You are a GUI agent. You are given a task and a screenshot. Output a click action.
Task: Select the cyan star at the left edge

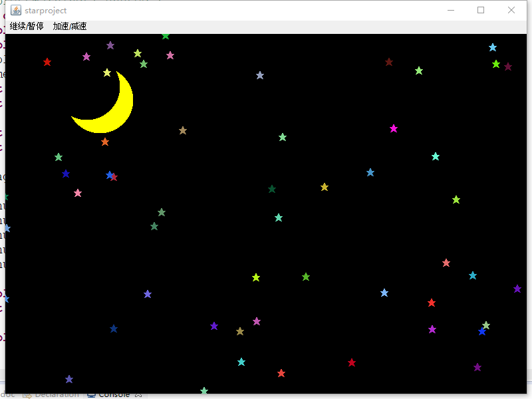(7, 228)
